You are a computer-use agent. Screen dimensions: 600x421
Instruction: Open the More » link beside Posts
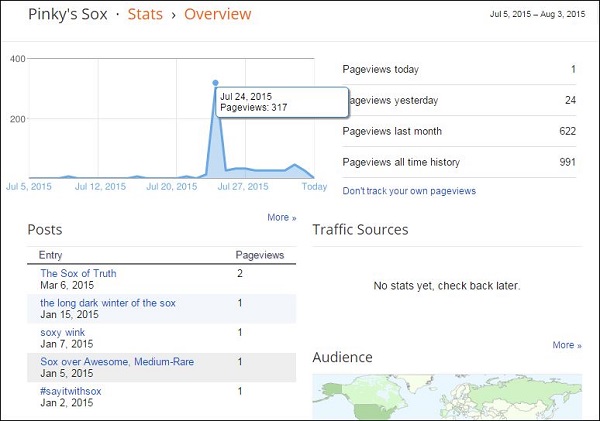click(x=282, y=217)
